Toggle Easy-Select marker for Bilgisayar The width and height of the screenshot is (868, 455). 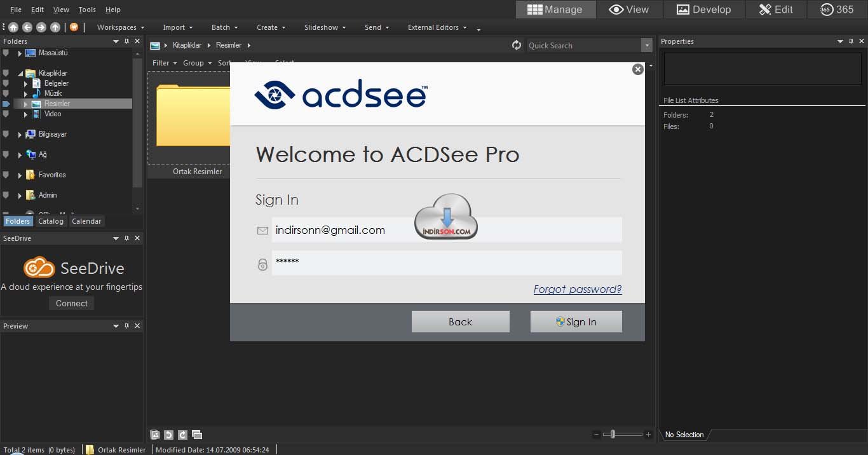(x=6, y=134)
